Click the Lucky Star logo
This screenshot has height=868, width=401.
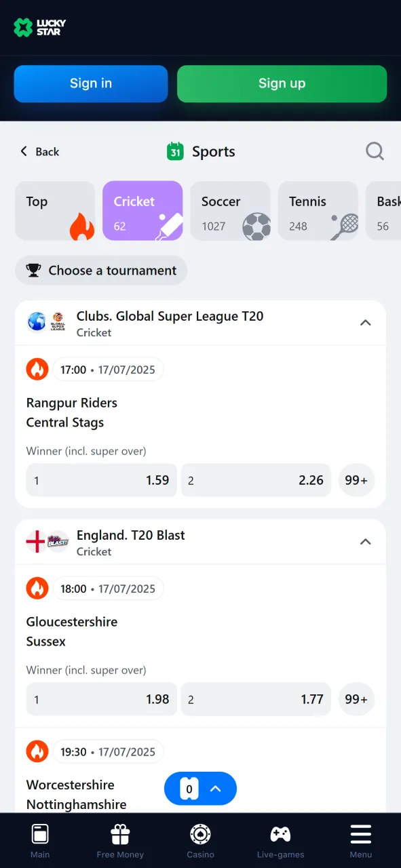pos(39,27)
